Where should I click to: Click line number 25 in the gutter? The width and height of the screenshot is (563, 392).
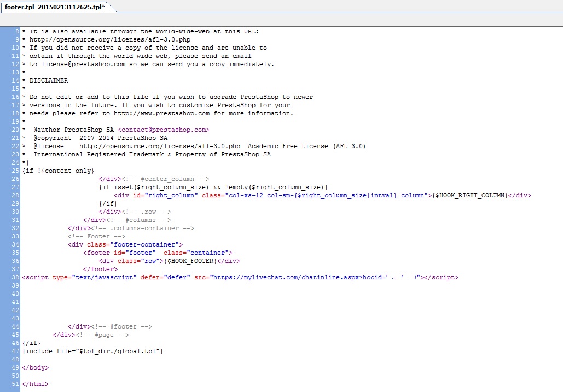pos(15,171)
